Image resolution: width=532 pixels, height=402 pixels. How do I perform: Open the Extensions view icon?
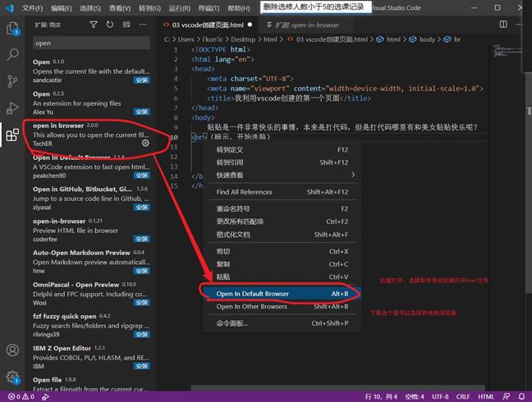click(12, 135)
